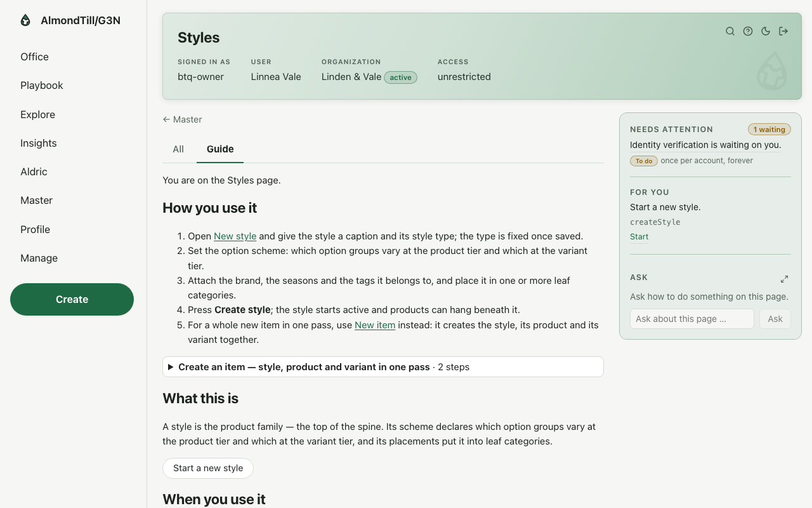
Task: Go to the Manage section
Action: 39,258
